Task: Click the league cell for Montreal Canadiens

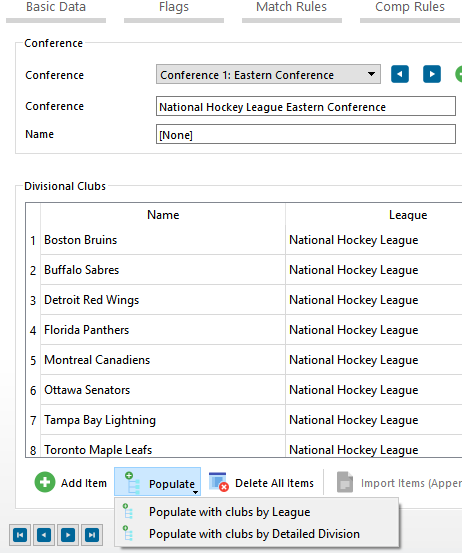Action: 374,360
